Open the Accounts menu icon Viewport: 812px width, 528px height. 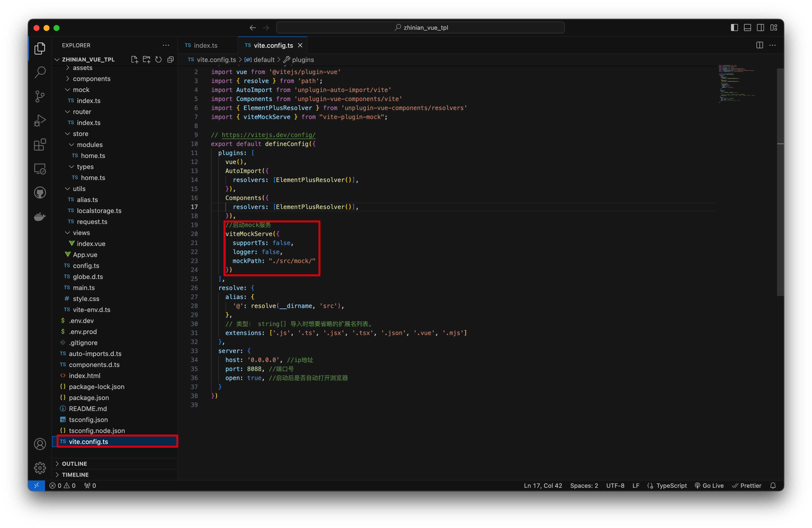(40, 444)
